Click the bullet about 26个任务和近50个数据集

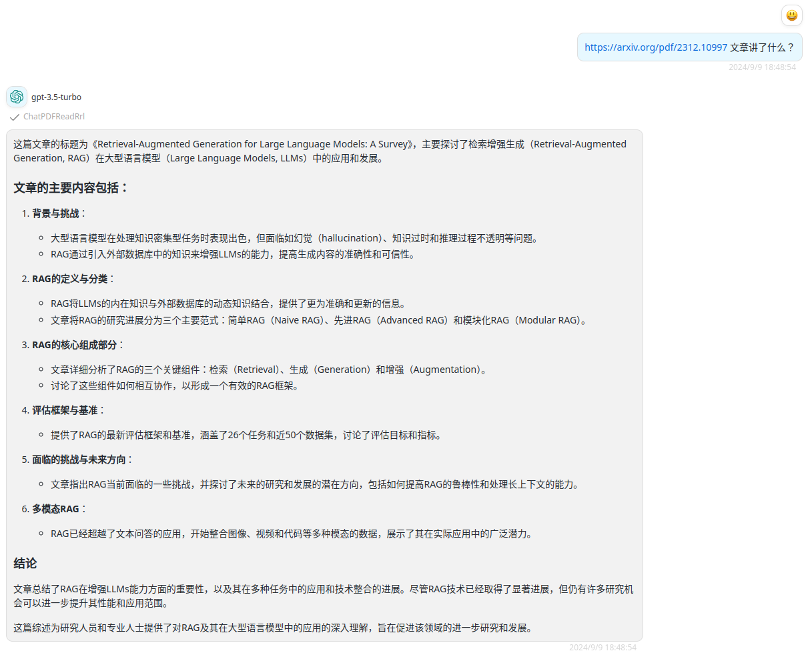click(x=246, y=435)
